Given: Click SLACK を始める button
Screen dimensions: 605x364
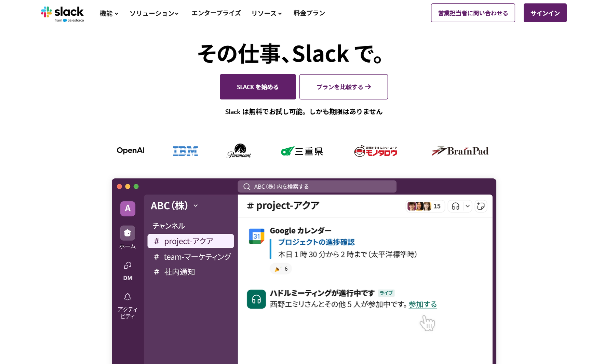Looking at the screenshot, I should coord(258,87).
